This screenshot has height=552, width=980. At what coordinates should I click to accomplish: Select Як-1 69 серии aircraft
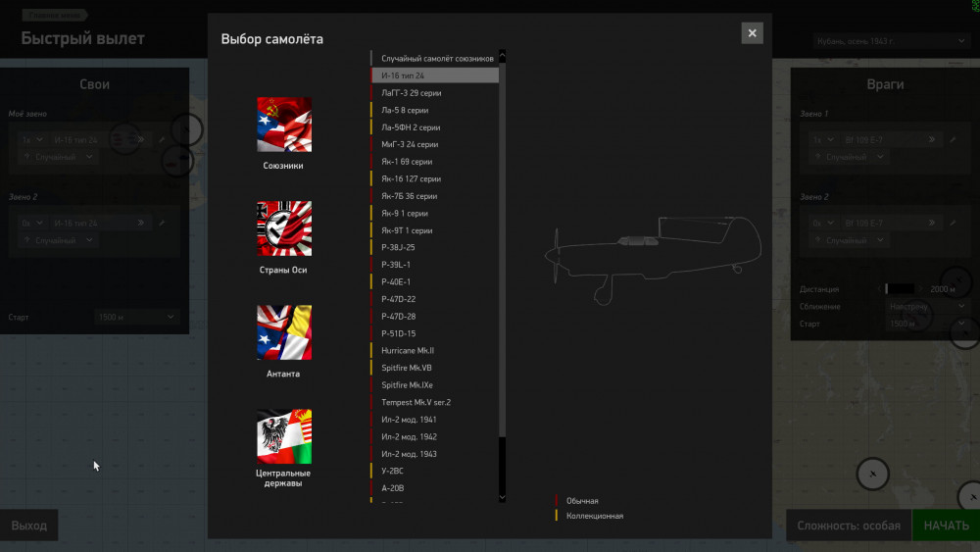[434, 162]
